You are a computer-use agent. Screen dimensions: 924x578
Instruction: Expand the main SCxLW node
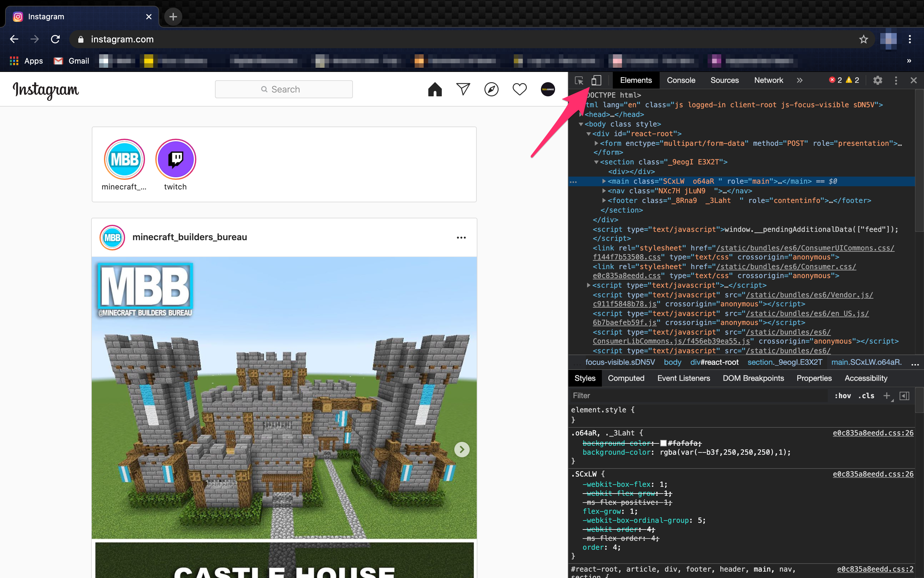pyautogui.click(x=604, y=181)
